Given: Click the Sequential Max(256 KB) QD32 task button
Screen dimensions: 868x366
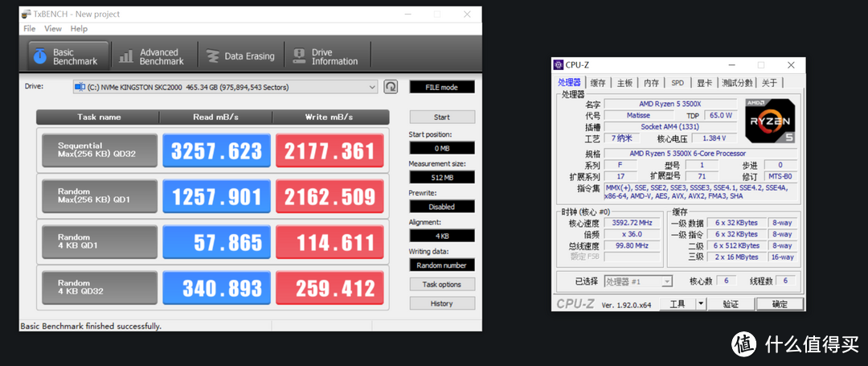Looking at the screenshot, I should 100,150.
